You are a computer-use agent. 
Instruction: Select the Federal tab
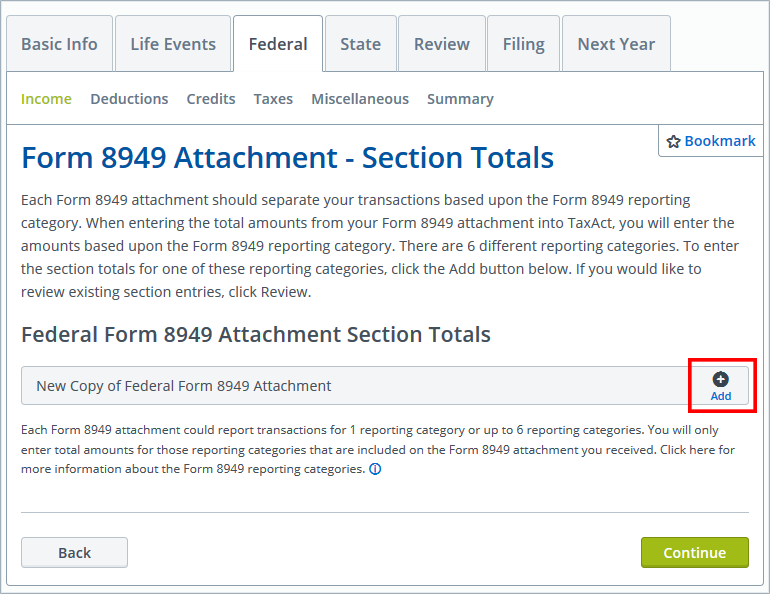click(x=278, y=44)
